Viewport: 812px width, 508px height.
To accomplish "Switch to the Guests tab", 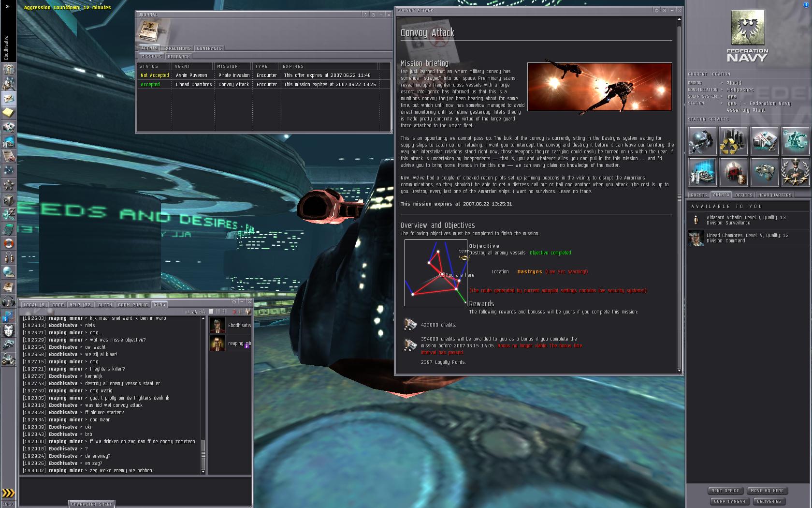I will pyautogui.click(x=699, y=195).
